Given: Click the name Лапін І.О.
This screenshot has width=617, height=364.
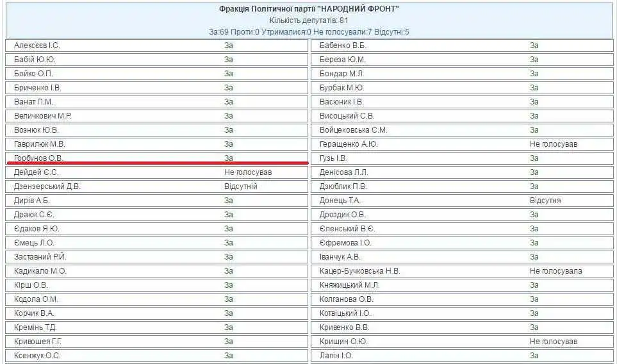Looking at the screenshot, I should (336, 356).
